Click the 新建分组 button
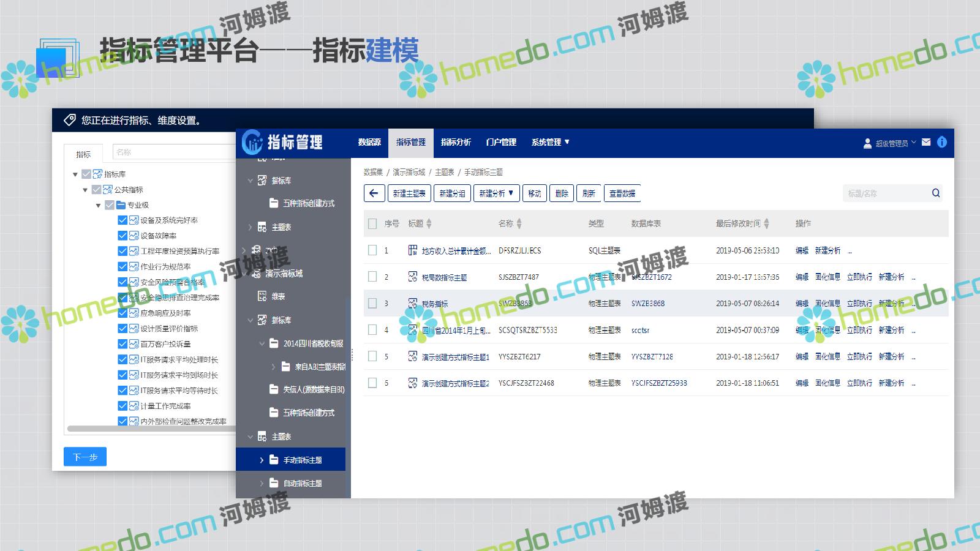The height and width of the screenshot is (551, 980). pyautogui.click(x=452, y=193)
